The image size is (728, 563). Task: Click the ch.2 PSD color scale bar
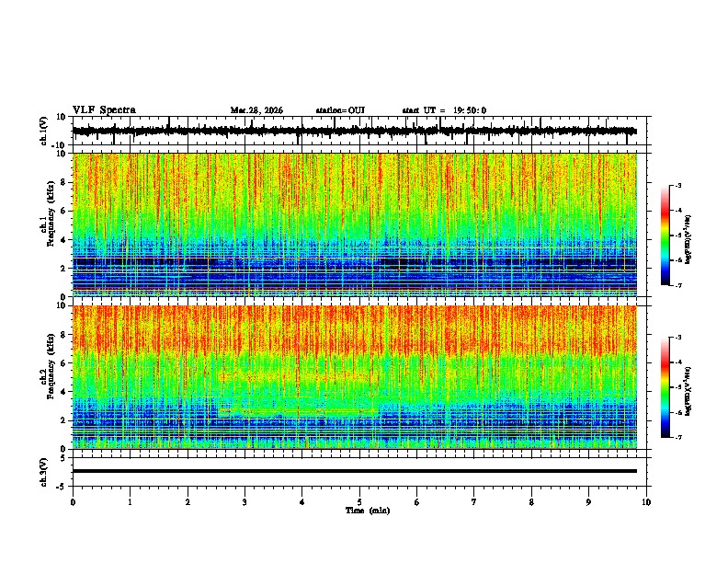click(x=665, y=387)
